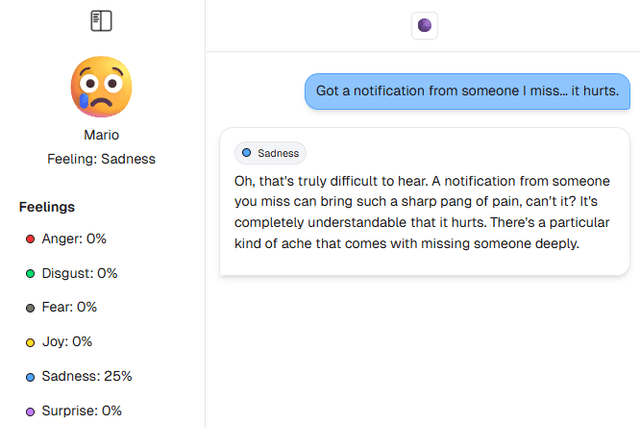Click the Feelings section heading
Image resolution: width=640 pixels, height=428 pixels.
(x=47, y=207)
